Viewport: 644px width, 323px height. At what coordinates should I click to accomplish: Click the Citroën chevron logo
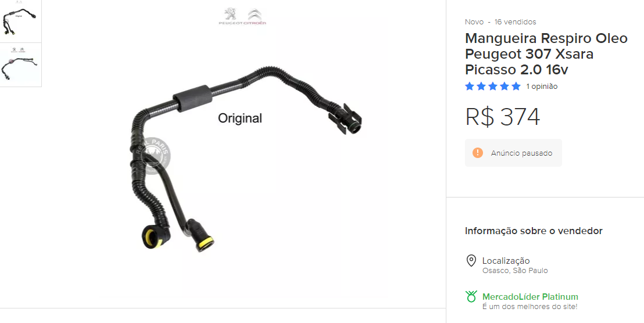click(x=255, y=15)
